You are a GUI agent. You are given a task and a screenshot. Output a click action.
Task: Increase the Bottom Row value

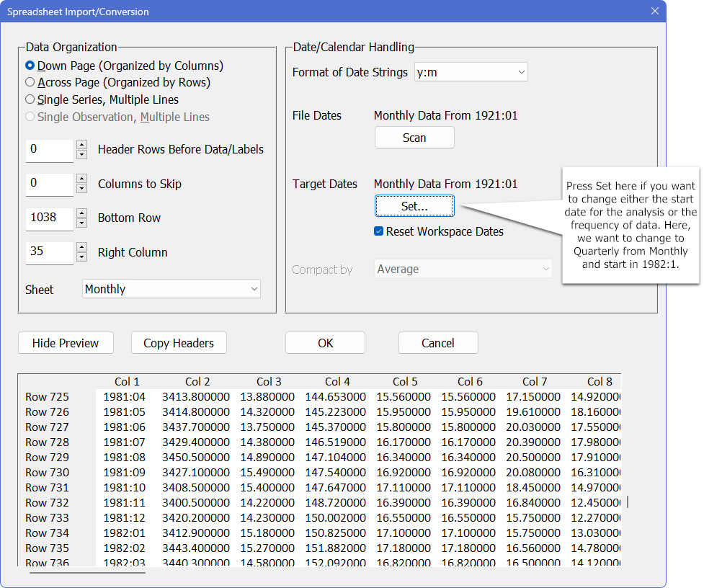81,213
